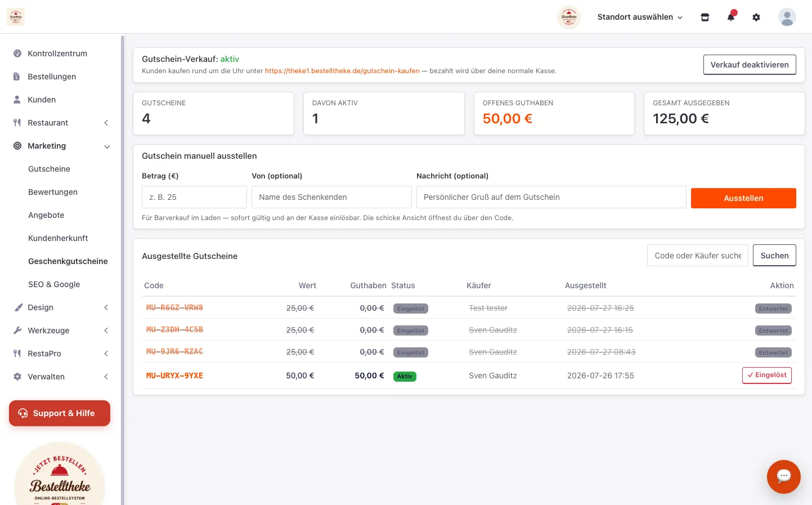The image size is (812, 505).
Task: Open voucher code MU-URYX-9YXE
Action: tap(174, 376)
